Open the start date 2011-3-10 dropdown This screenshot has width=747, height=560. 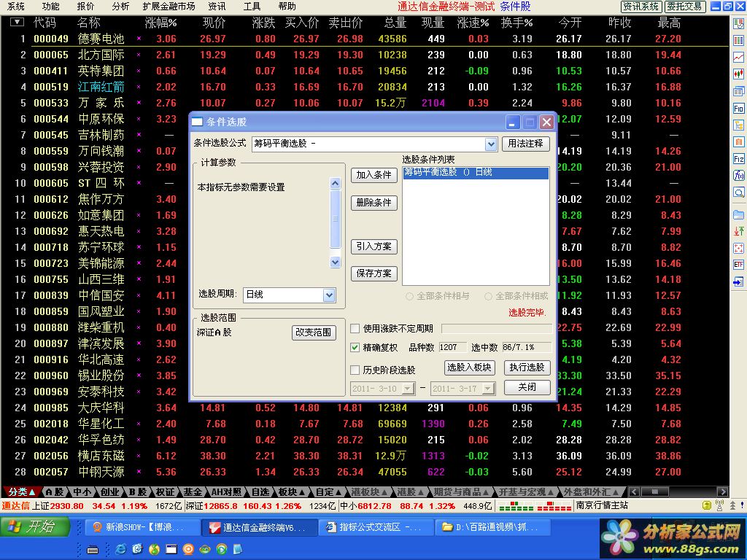tap(408, 389)
